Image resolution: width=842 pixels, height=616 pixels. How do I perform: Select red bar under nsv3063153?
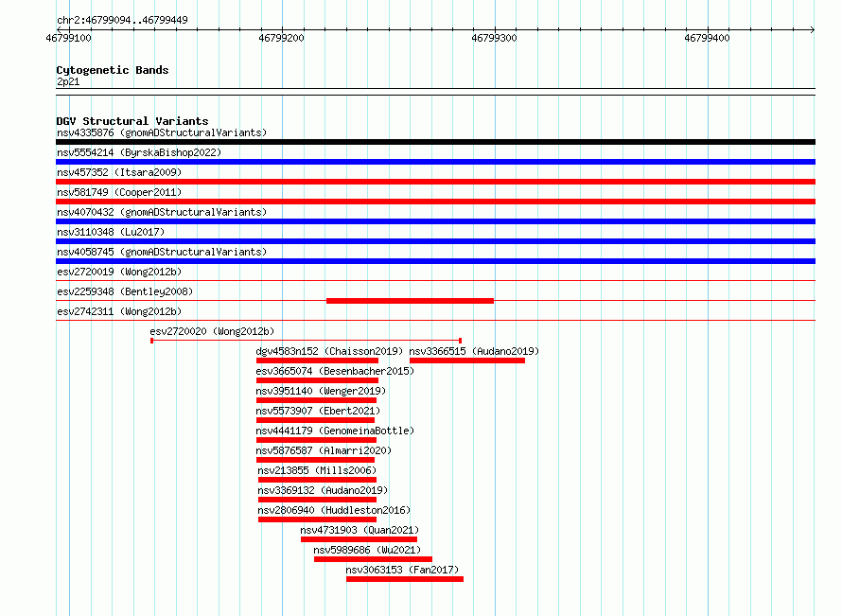coord(405,579)
